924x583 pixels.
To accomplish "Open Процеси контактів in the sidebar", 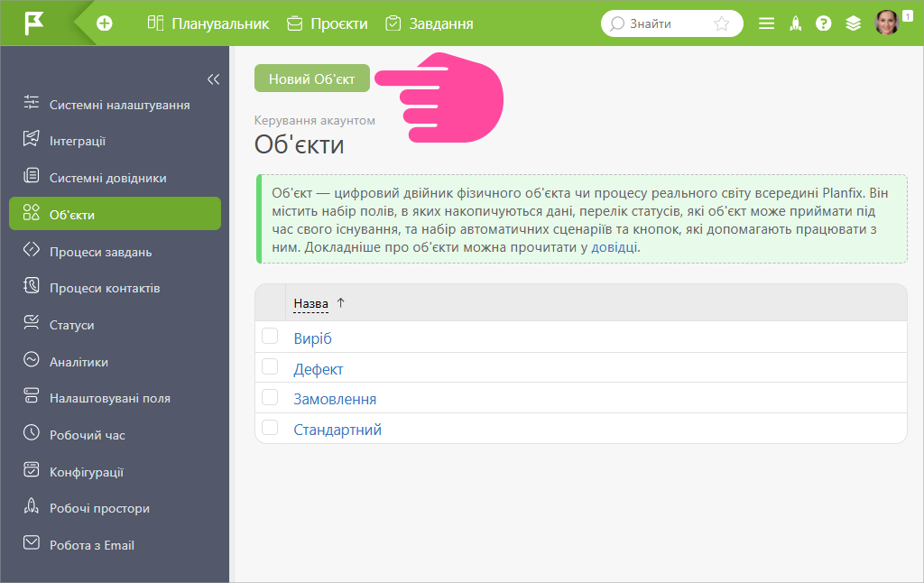I will (105, 288).
